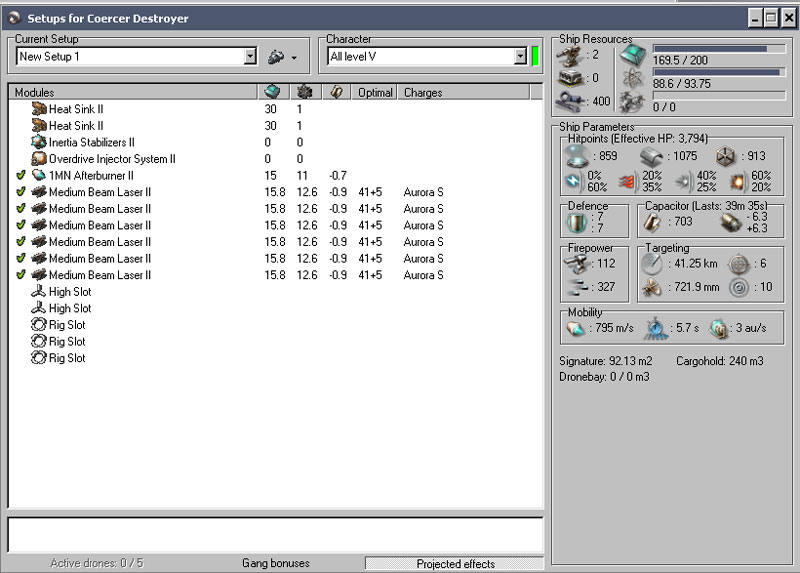Viewport: 800px width, 573px height.
Task: Open the Character dropdown arrow
Action: pyautogui.click(x=520, y=57)
